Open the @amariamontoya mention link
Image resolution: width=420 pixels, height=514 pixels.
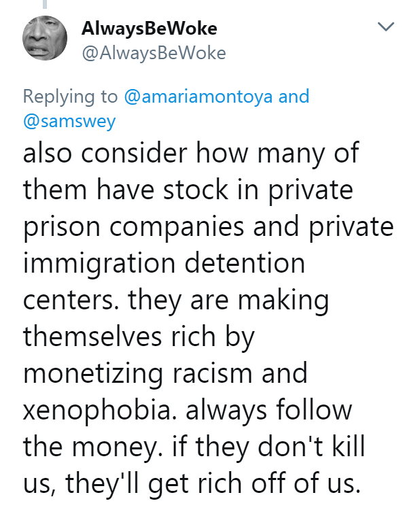coord(198,96)
